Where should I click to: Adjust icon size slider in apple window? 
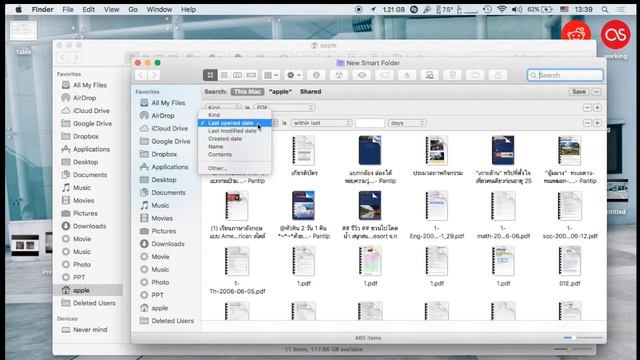tap(569, 349)
